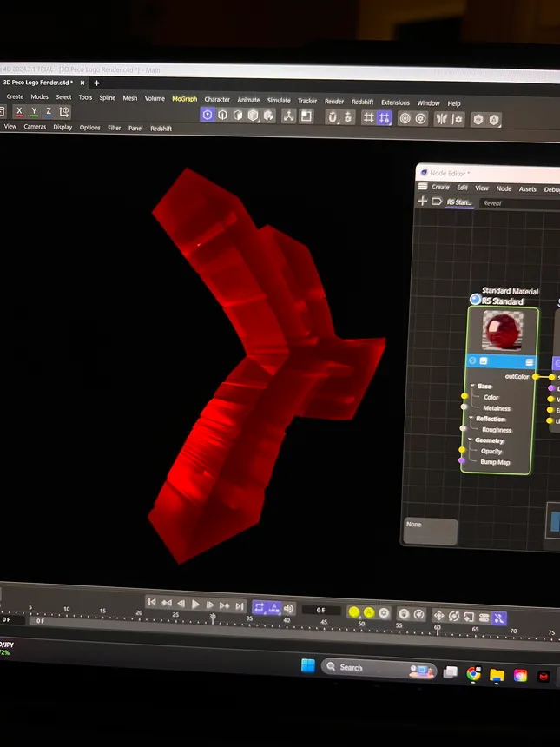Jump to previous keyframe
The height and width of the screenshot is (747, 560).
166,603
